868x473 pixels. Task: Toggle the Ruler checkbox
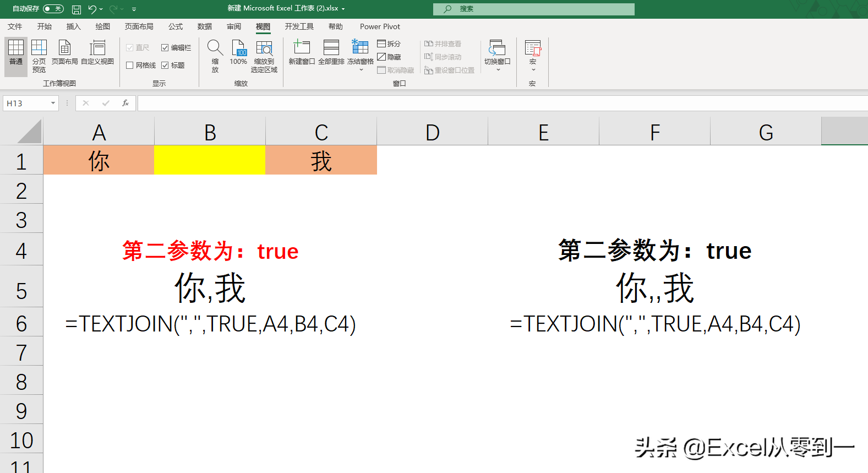click(x=130, y=48)
